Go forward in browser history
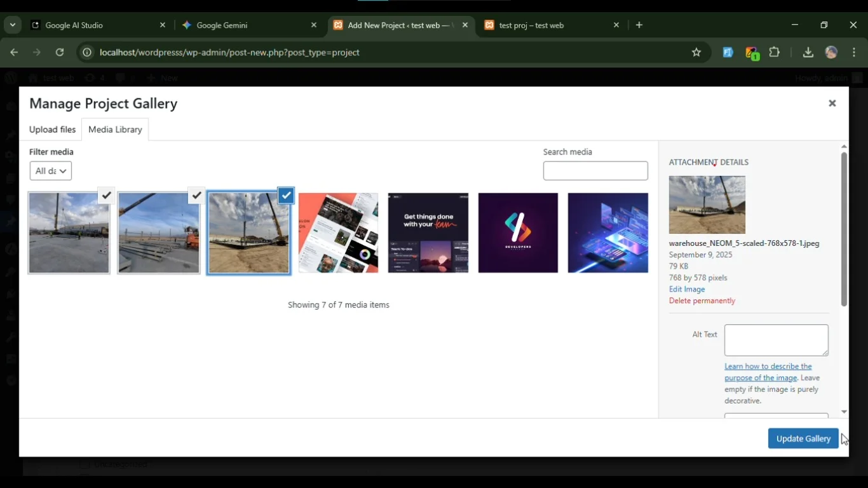868x488 pixels. (37, 53)
